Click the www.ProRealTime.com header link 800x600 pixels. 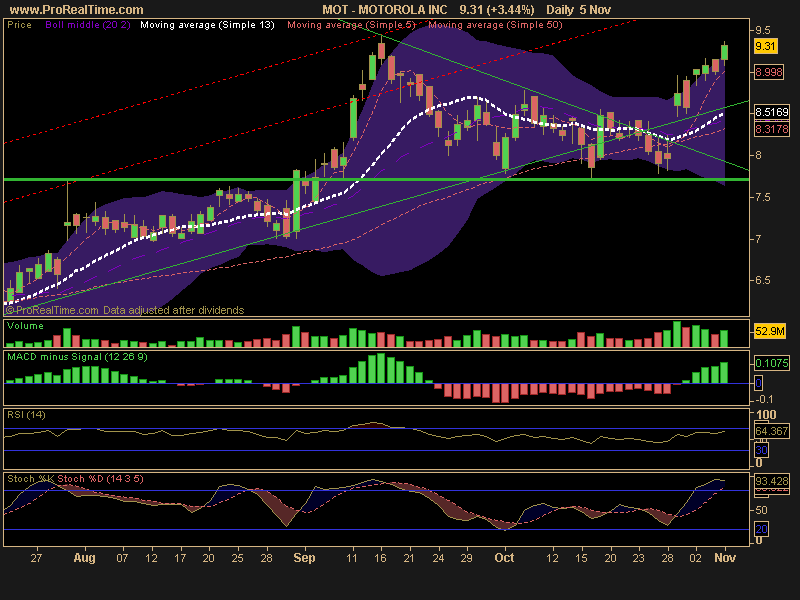77,10
